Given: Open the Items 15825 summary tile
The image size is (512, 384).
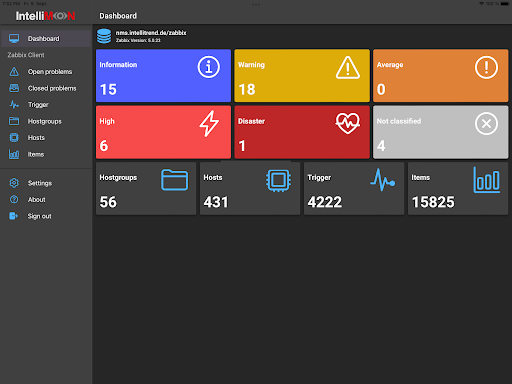Looking at the screenshot, I should click(458, 189).
